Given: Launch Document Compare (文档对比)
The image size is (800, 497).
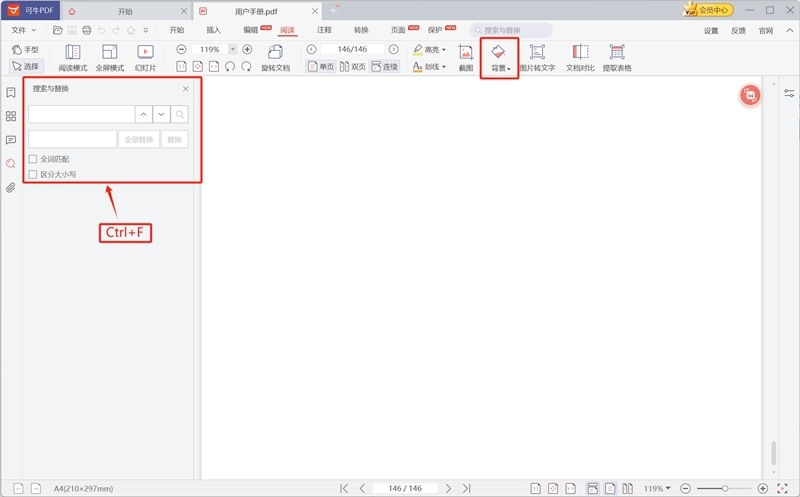Looking at the screenshot, I should [x=580, y=58].
